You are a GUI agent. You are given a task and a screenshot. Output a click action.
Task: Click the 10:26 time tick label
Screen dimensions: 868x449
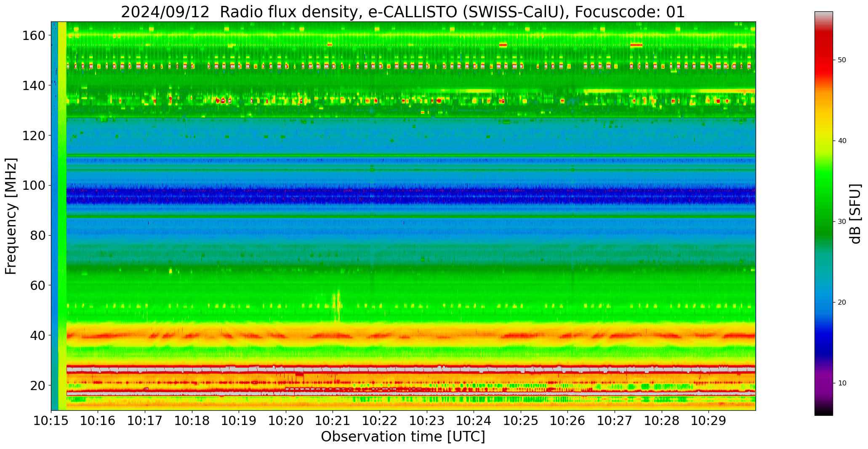tap(567, 421)
